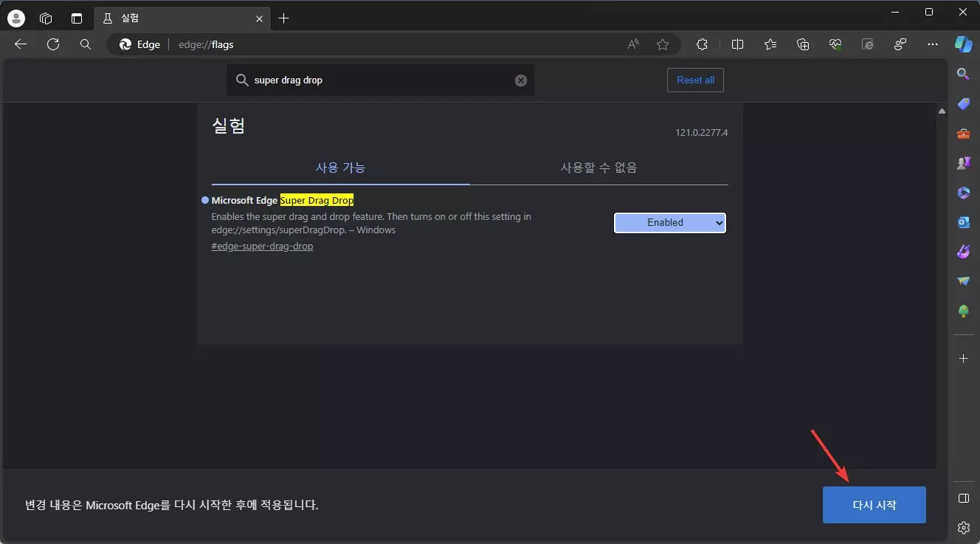The image size is (980, 544).
Task: Toggle the split screen icon
Action: coord(737,44)
